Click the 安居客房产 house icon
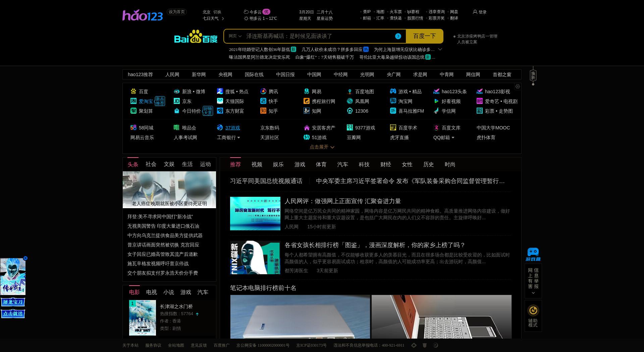644x352 pixels. point(307,127)
